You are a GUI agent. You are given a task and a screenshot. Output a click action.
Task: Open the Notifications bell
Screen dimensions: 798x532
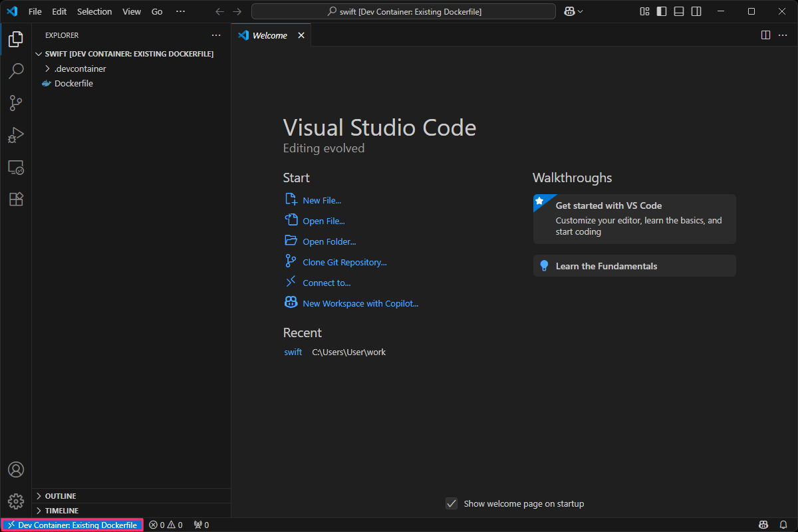click(x=783, y=525)
